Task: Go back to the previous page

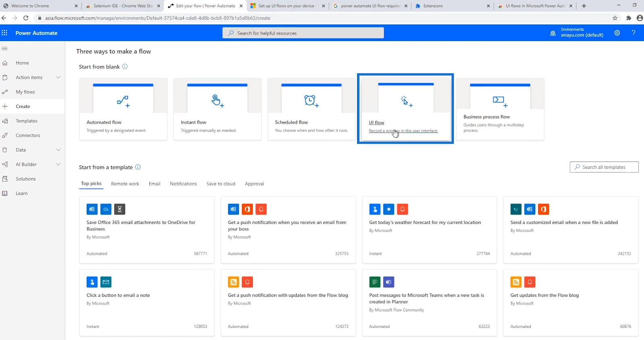Action: coord(4,18)
